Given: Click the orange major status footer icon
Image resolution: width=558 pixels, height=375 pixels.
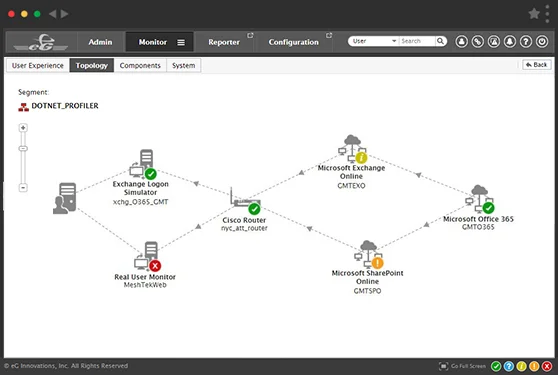Looking at the screenshot, I should click(534, 366).
